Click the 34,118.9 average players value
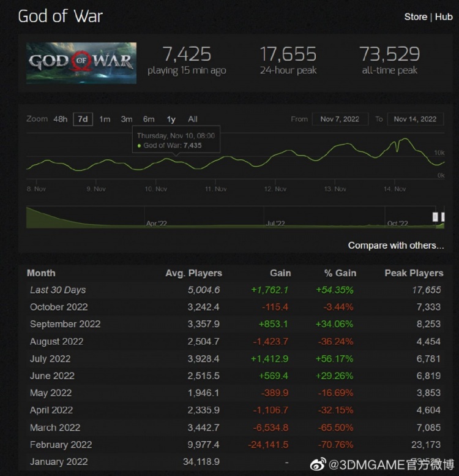This screenshot has height=476, width=459. click(201, 462)
